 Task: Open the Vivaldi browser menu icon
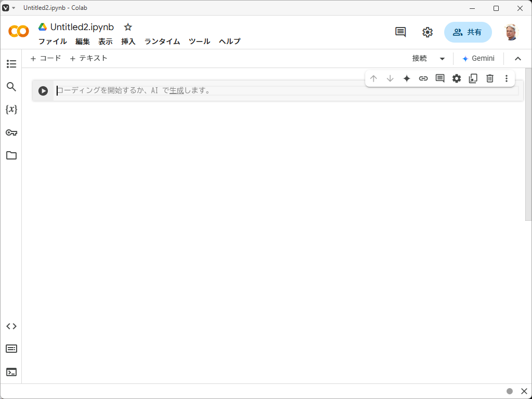(x=5, y=8)
